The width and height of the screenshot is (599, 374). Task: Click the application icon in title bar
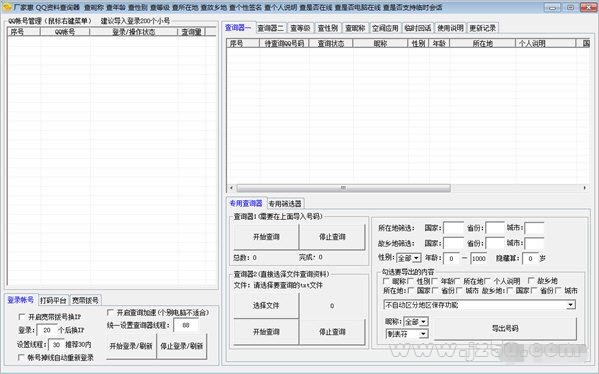[x=6, y=7]
